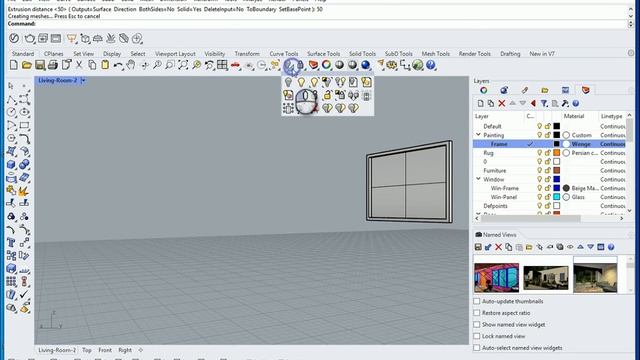
Task: Click the Undo arrow icon
Action: pyautogui.click(x=118, y=65)
